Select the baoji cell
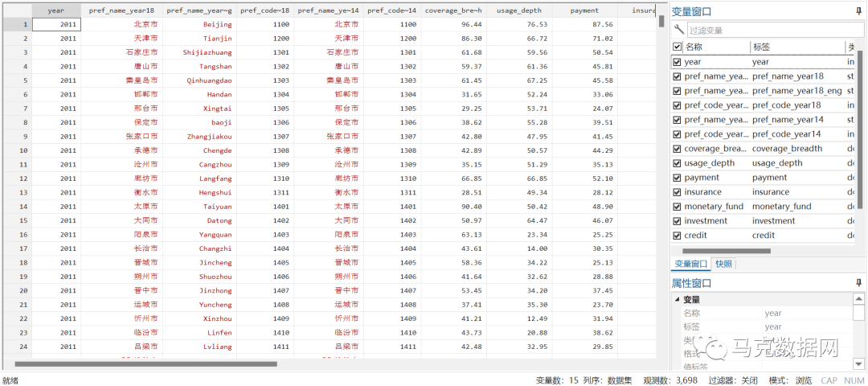Viewport: 868px width, 386px height. tap(200, 122)
